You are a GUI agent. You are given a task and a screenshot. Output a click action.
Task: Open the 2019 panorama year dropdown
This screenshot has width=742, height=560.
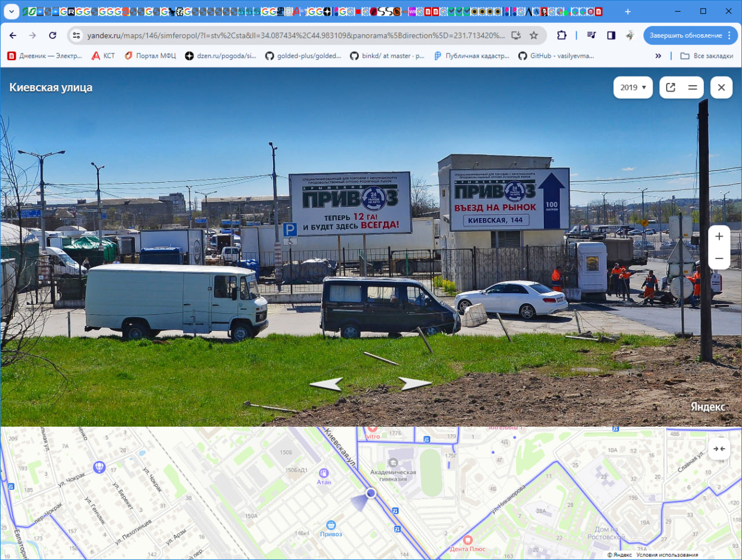[633, 88]
